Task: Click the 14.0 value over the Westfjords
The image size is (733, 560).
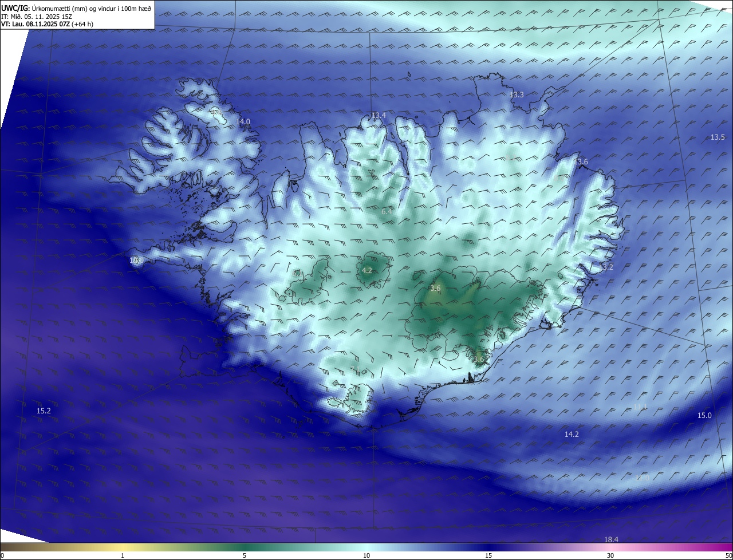Action: pos(243,122)
